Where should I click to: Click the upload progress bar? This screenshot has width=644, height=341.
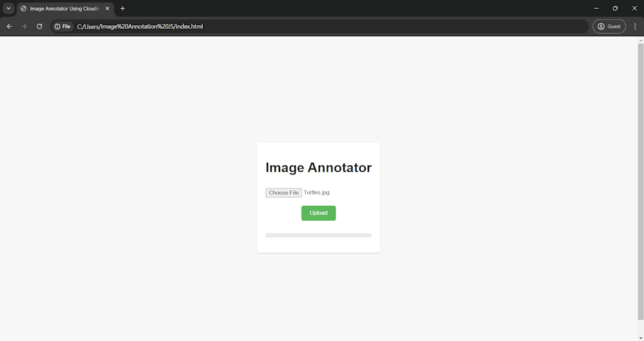tap(318, 235)
